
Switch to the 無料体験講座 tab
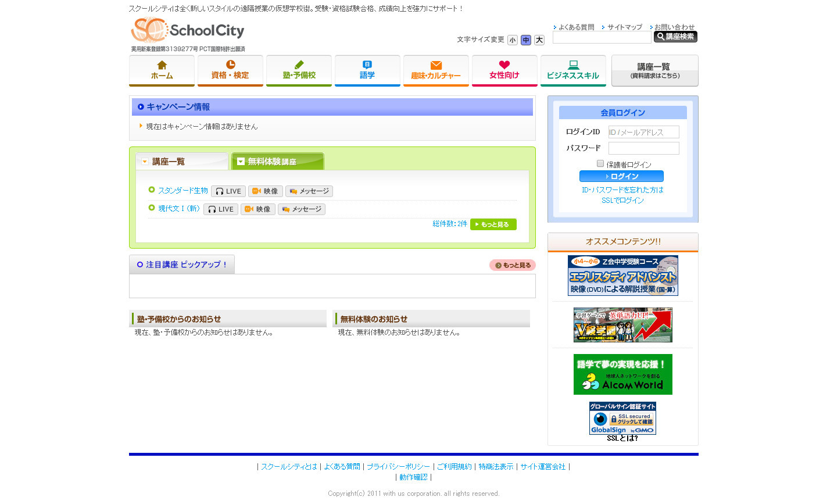pyautogui.click(x=278, y=162)
